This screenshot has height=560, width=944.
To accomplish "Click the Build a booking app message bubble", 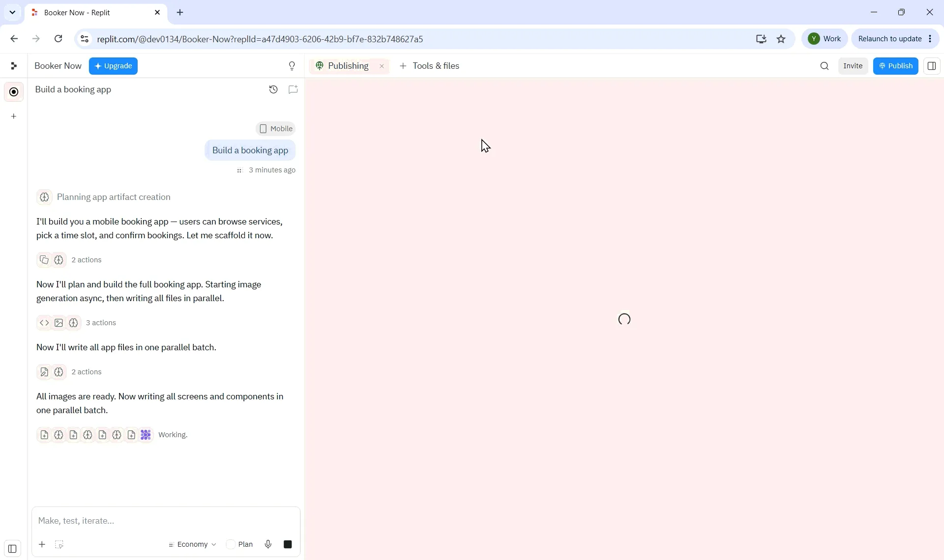I will click(250, 150).
